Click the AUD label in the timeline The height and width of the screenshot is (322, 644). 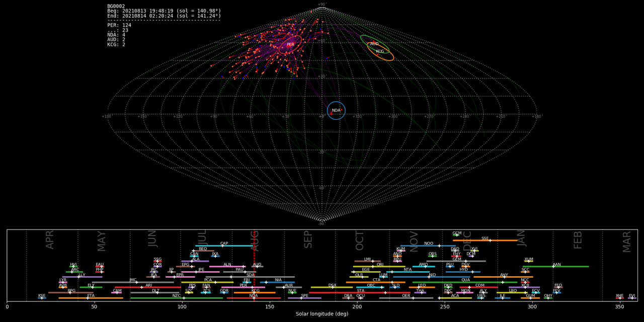pos(257,264)
